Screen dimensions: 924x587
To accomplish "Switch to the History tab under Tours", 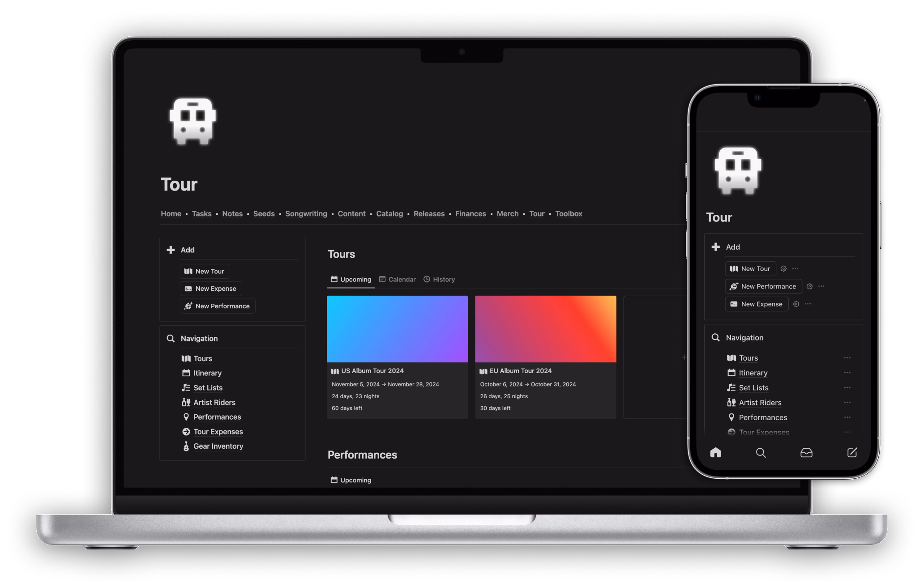I will [439, 279].
